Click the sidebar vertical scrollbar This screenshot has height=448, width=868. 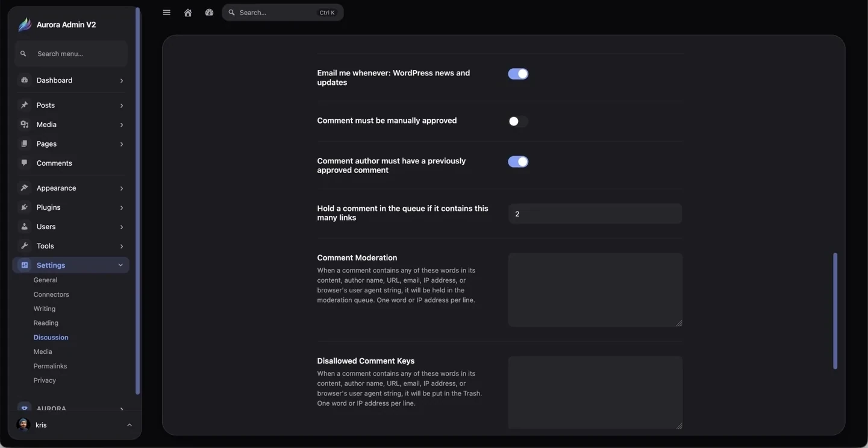[137, 201]
